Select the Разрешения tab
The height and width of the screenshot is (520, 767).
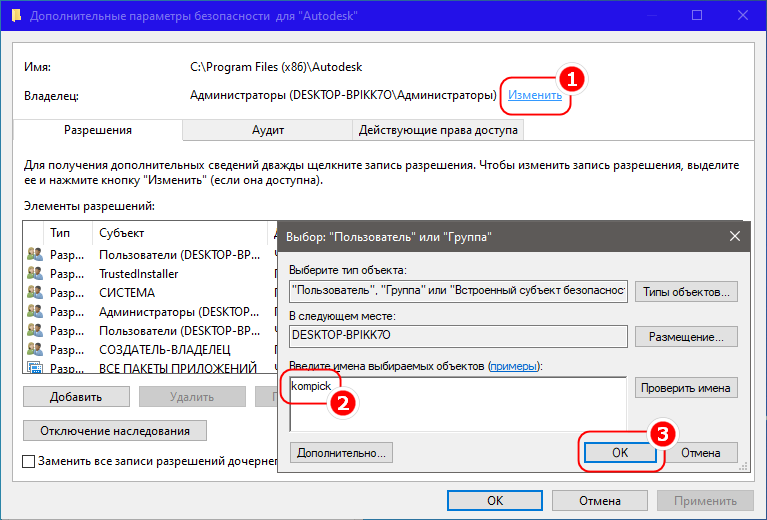pyautogui.click(x=98, y=130)
